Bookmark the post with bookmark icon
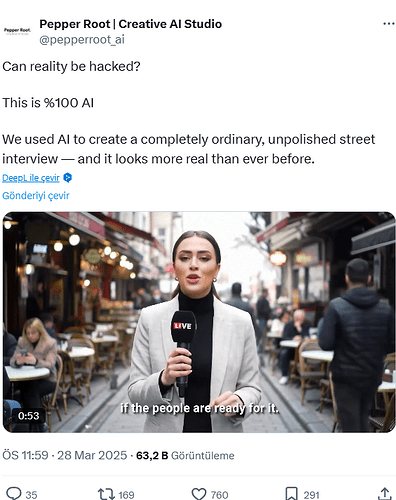The image size is (396, 500). coord(291,494)
